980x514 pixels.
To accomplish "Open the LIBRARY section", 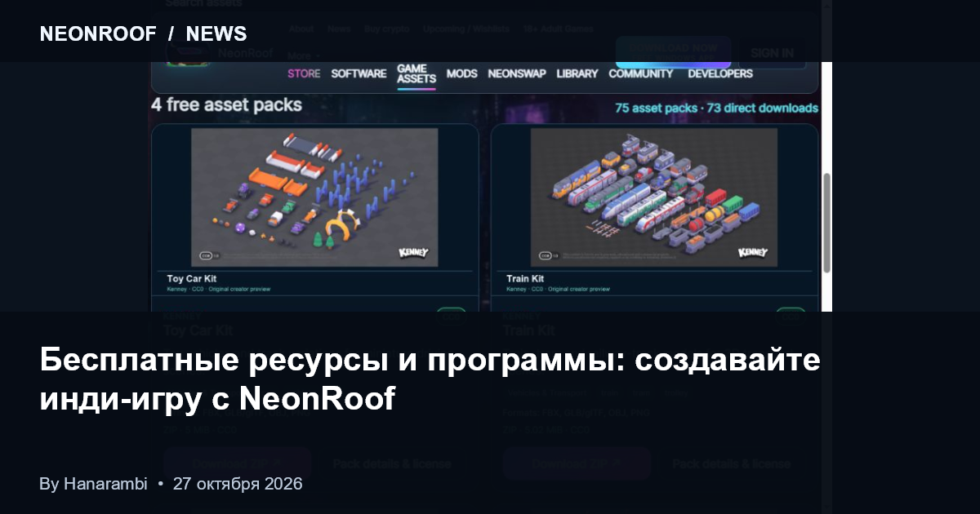I will click(577, 73).
